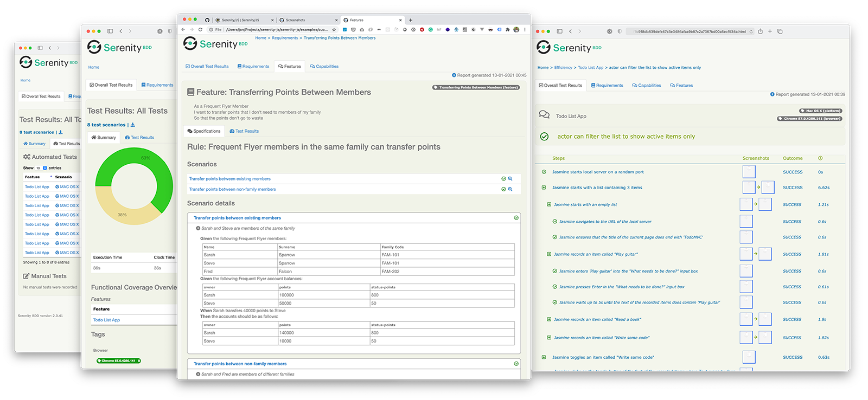Click Efficiency breadcrumb in right window

tap(563, 68)
